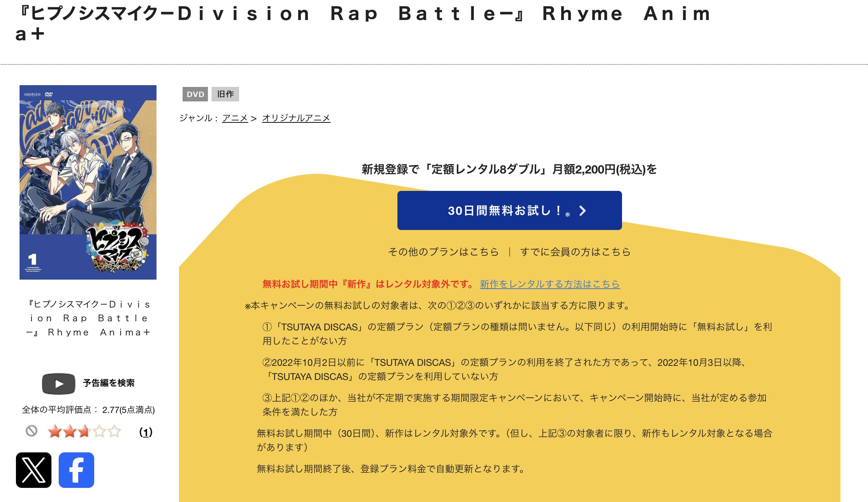The image size is (868, 502).
Task: Open 新作をレンタルする方法はこちら link
Action: pos(550,284)
